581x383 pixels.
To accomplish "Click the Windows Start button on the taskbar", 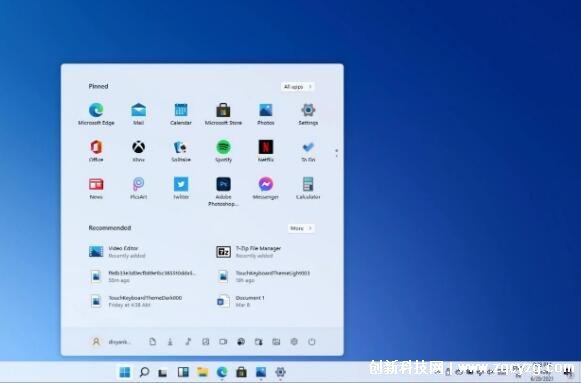I will pyautogui.click(x=125, y=372).
